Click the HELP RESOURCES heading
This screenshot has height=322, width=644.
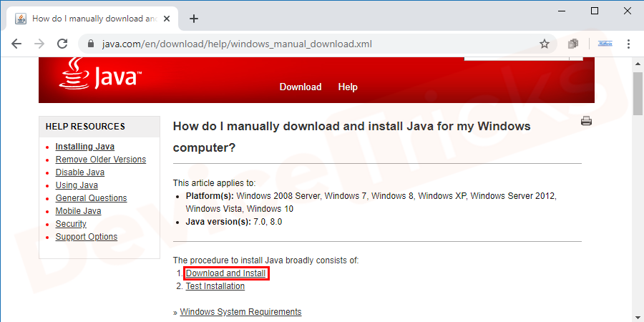pos(85,127)
